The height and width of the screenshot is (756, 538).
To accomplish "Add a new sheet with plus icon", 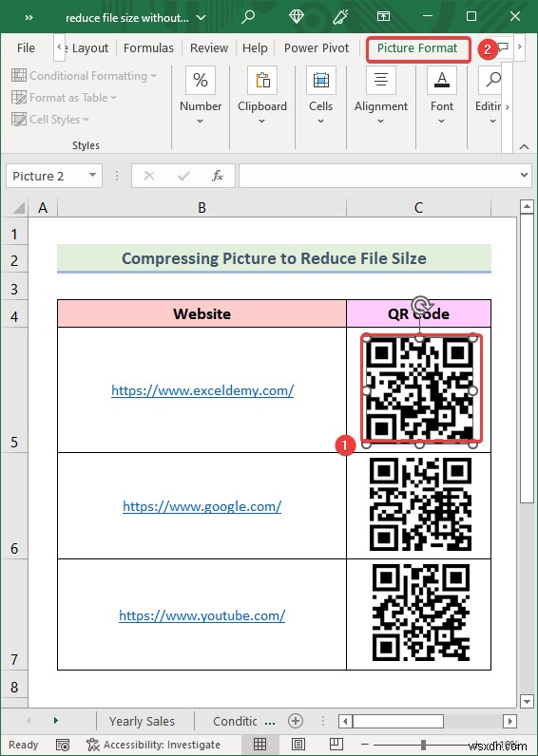I will pyautogui.click(x=296, y=721).
